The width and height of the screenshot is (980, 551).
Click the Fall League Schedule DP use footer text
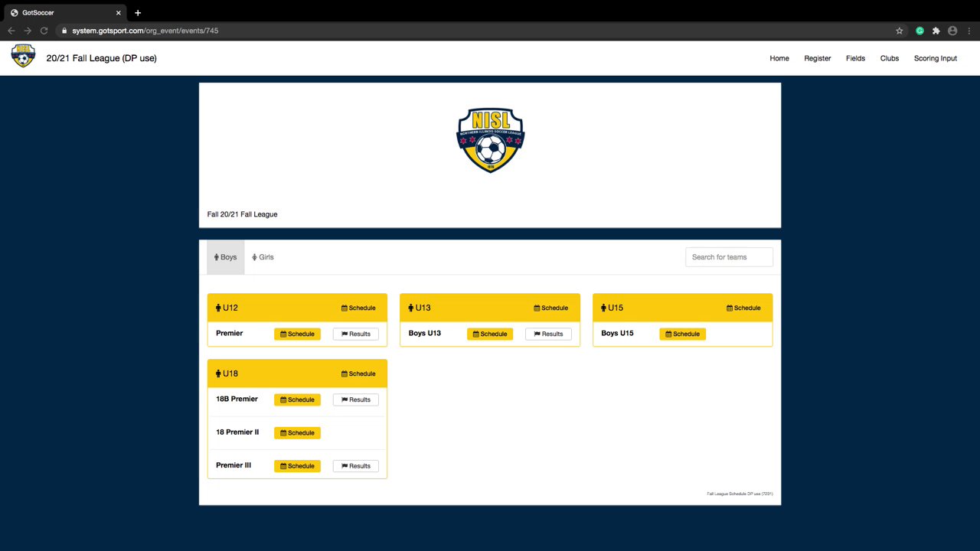click(x=740, y=494)
